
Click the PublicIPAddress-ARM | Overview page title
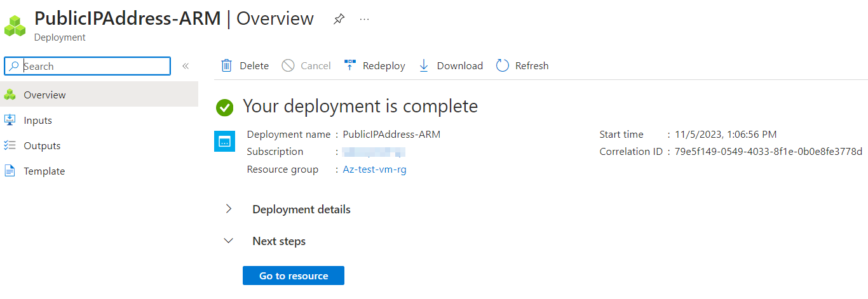pos(174,18)
